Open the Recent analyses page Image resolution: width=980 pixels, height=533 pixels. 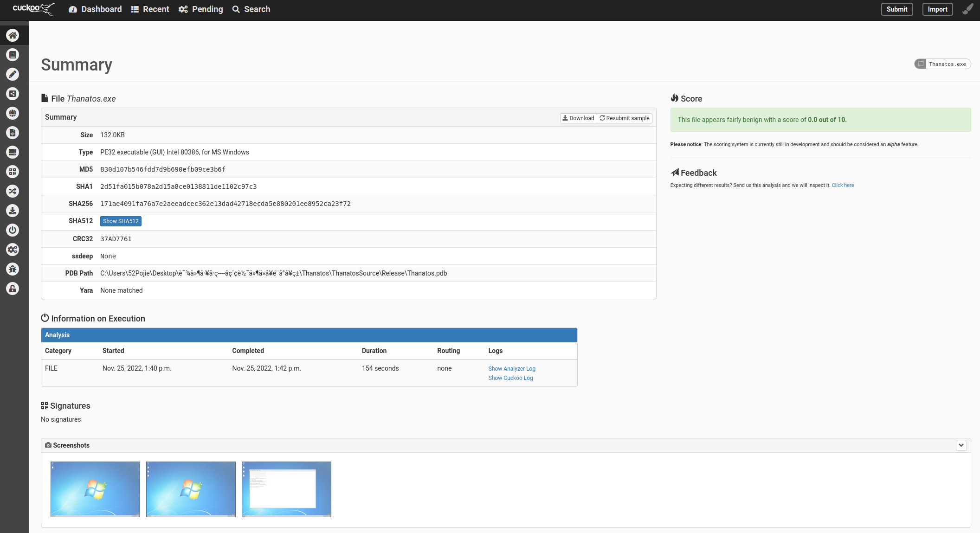(150, 9)
